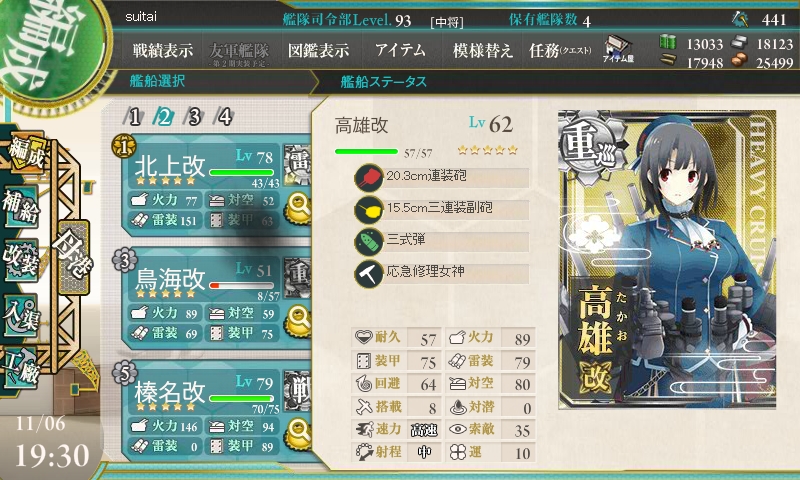Screen dimensions: 800x480
Task: Open the 補給 (Supply) sidebar icon
Action: pos(21,206)
